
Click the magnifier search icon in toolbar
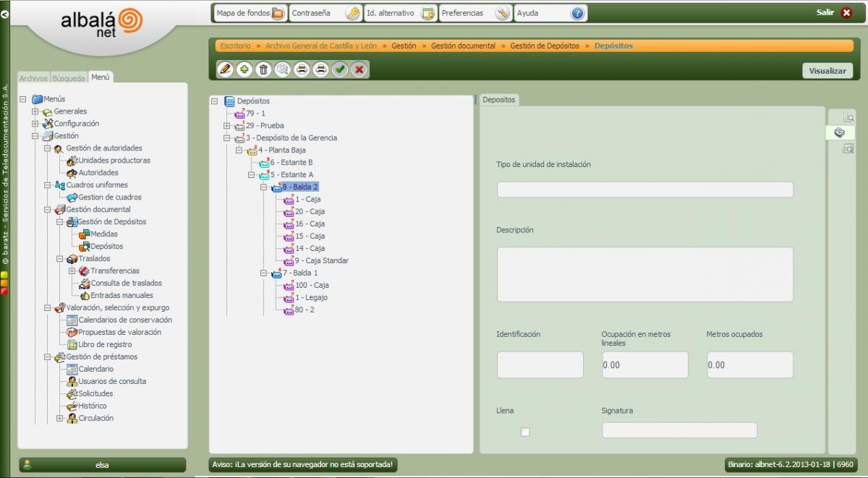point(282,69)
